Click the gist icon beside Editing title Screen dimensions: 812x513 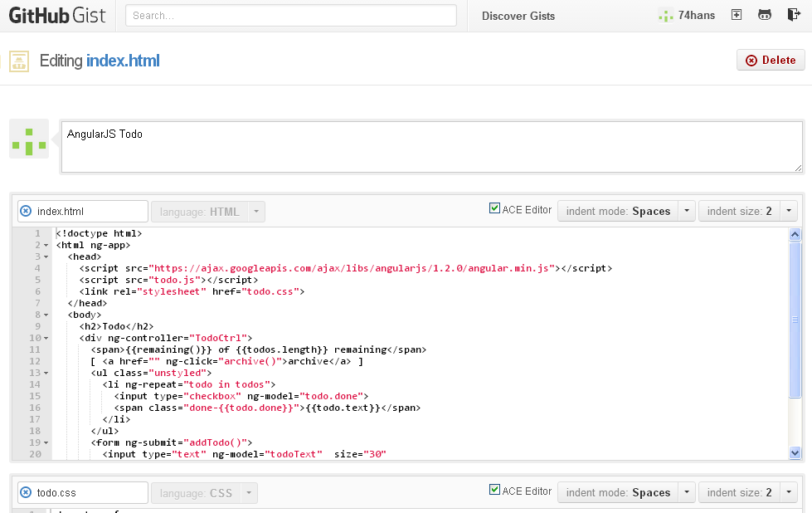(19, 61)
